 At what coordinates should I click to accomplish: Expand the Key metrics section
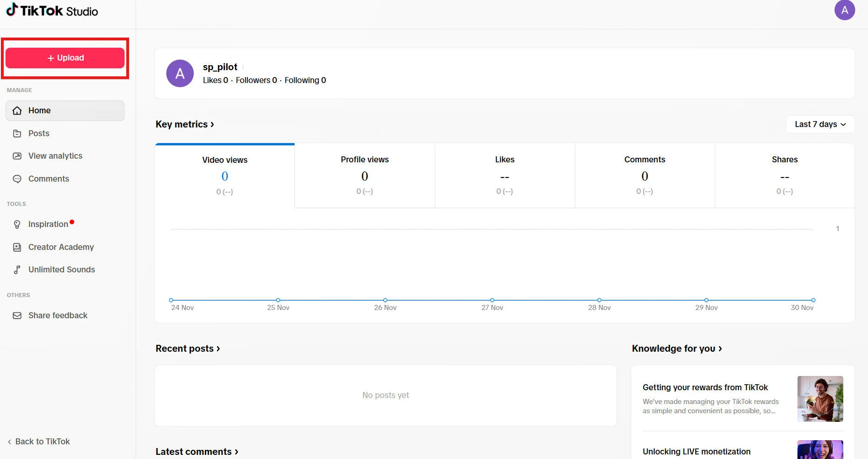click(185, 124)
